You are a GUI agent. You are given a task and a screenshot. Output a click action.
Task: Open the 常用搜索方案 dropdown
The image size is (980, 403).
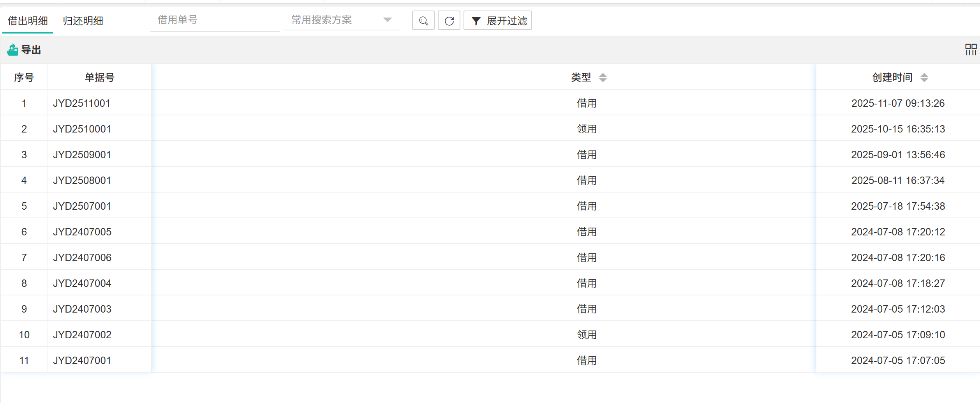335,20
